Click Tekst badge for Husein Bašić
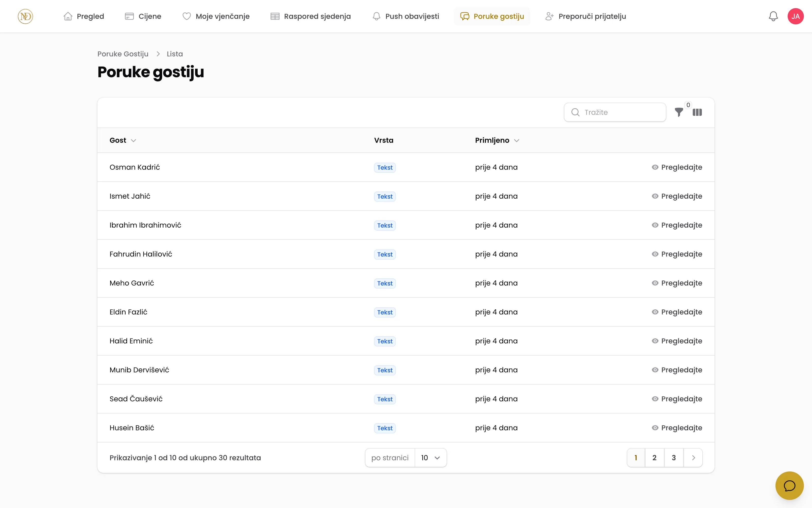This screenshot has height=508, width=812. coord(385,428)
